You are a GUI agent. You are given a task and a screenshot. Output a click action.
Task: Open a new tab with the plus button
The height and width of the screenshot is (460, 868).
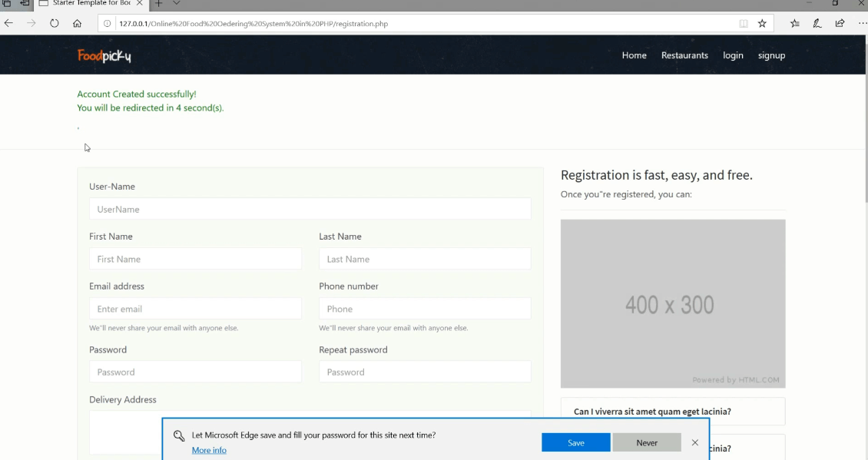159,3
